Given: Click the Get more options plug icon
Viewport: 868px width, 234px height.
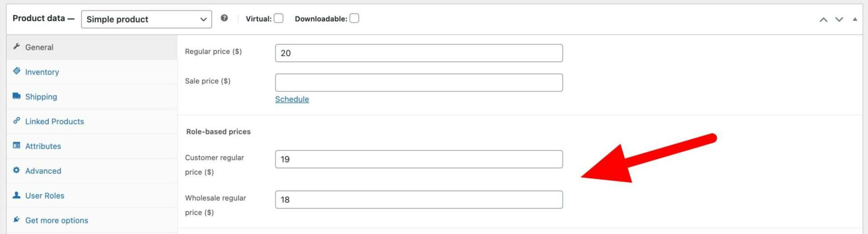Looking at the screenshot, I should tap(17, 220).
